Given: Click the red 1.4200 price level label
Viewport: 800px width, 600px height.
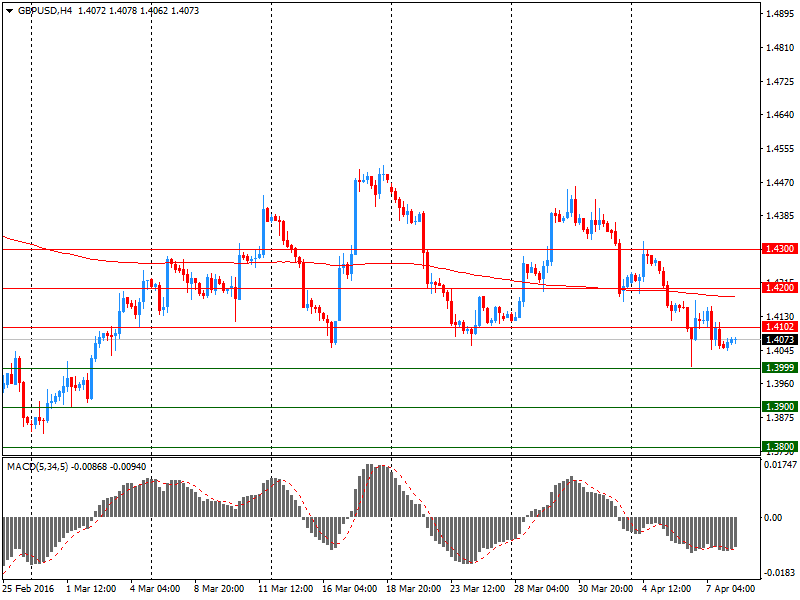Looking at the screenshot, I should click(780, 288).
